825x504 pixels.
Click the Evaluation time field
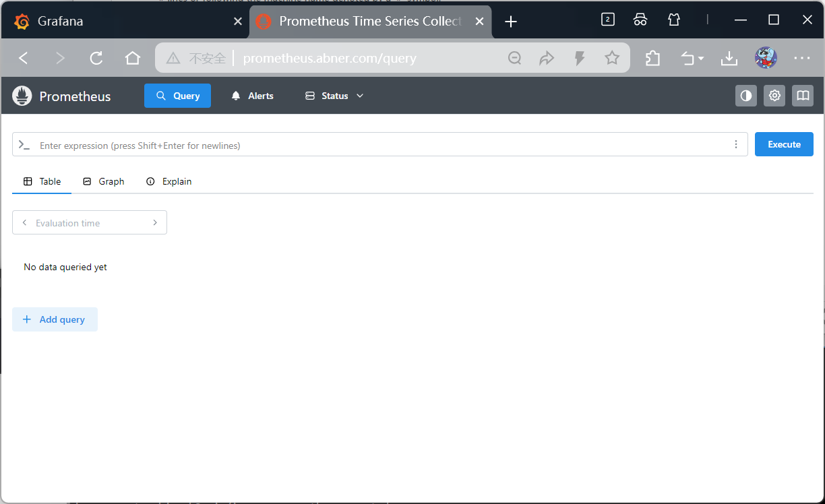[90, 222]
